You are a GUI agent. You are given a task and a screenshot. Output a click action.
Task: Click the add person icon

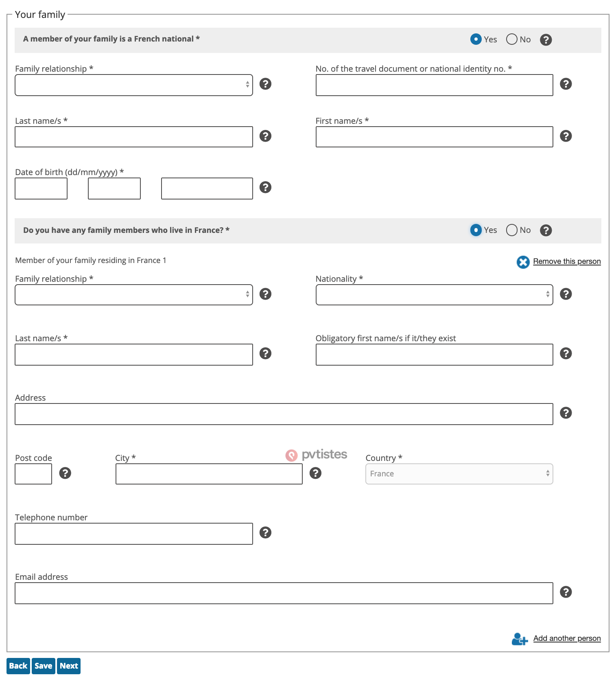click(519, 639)
